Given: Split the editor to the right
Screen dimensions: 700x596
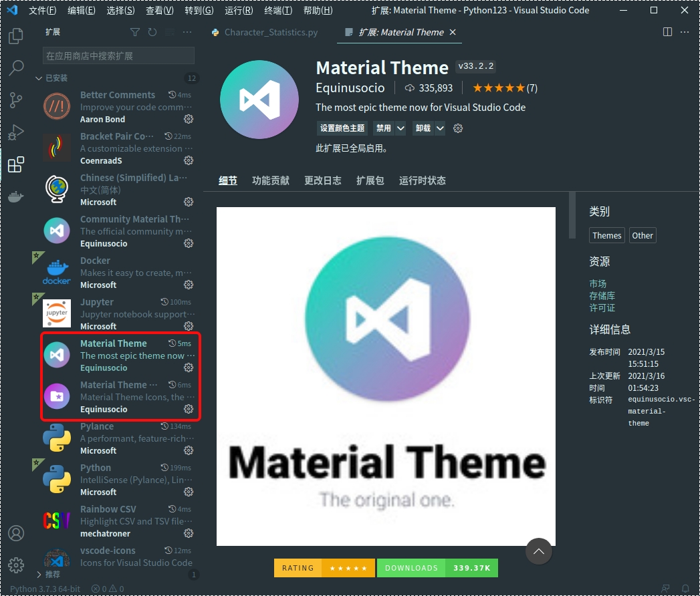Looking at the screenshot, I should click(x=667, y=32).
